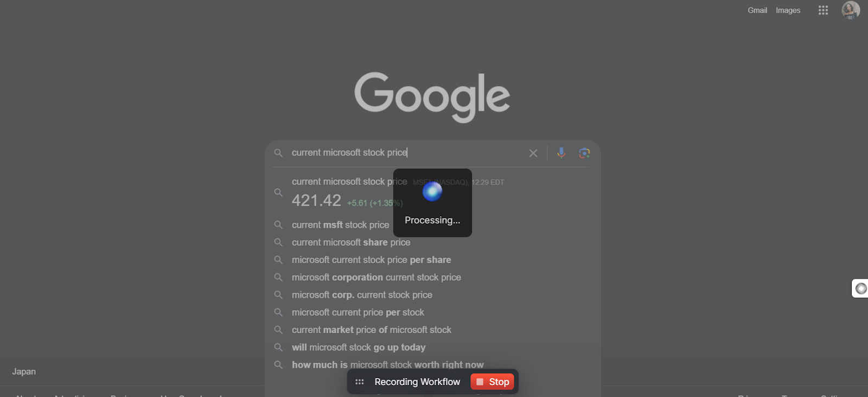The height and width of the screenshot is (397, 868).
Task: Open the Google account profile picture
Action: click(x=851, y=10)
